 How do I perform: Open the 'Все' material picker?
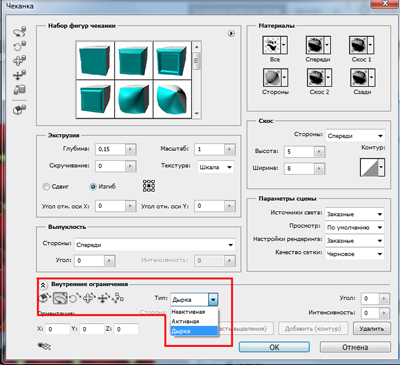[x=275, y=45]
